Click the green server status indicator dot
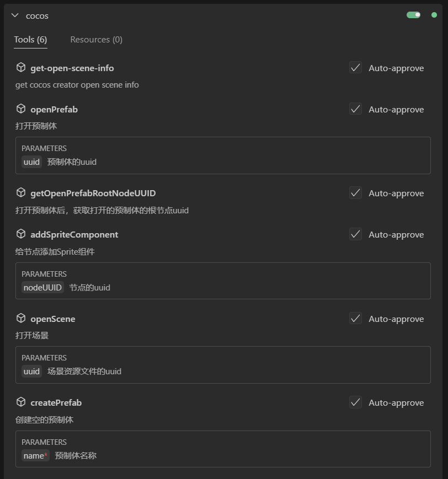The height and width of the screenshot is (479, 448). tap(434, 15)
